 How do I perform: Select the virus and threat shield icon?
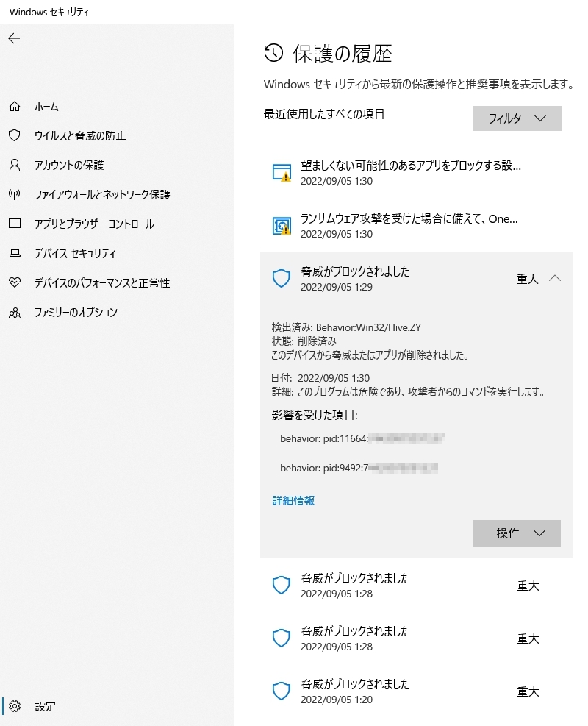point(15,135)
